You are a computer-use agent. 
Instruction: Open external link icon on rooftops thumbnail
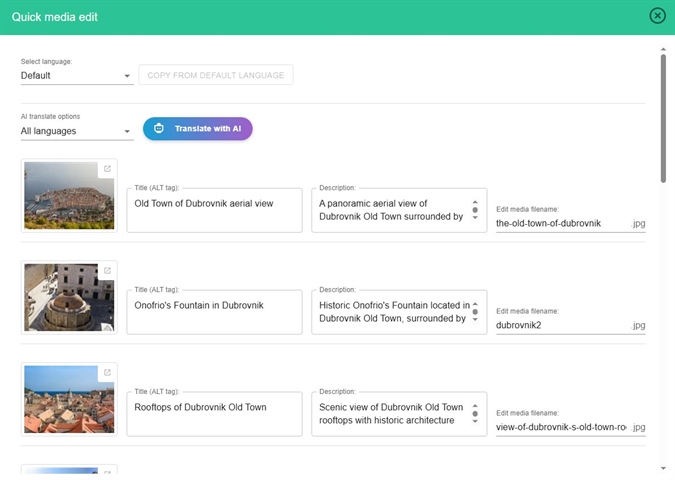tap(107, 373)
